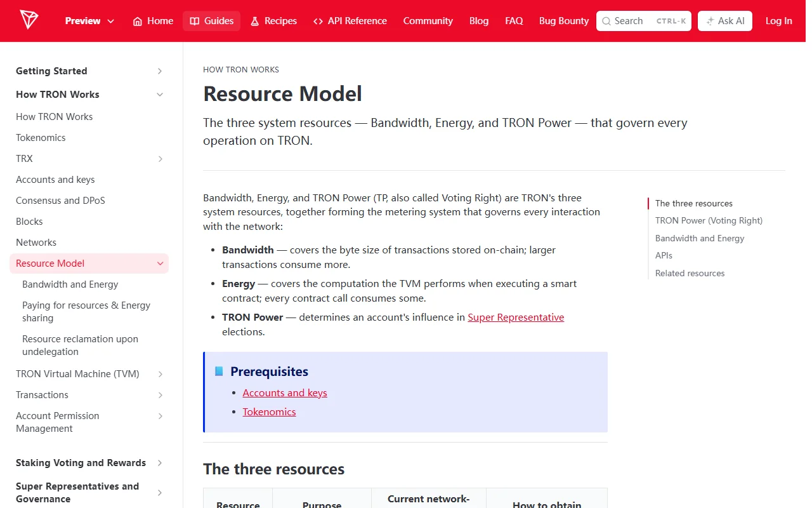Jump to APIs section in page outline

pos(664,256)
